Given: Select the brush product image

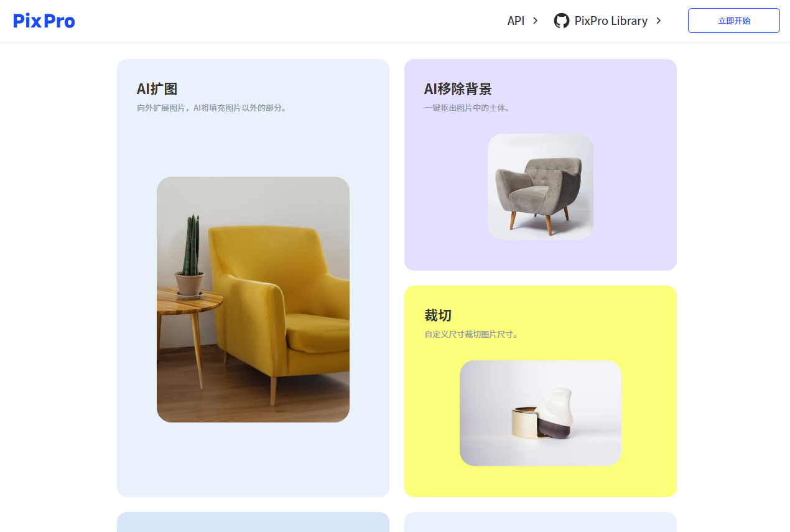Looking at the screenshot, I should coord(541,413).
